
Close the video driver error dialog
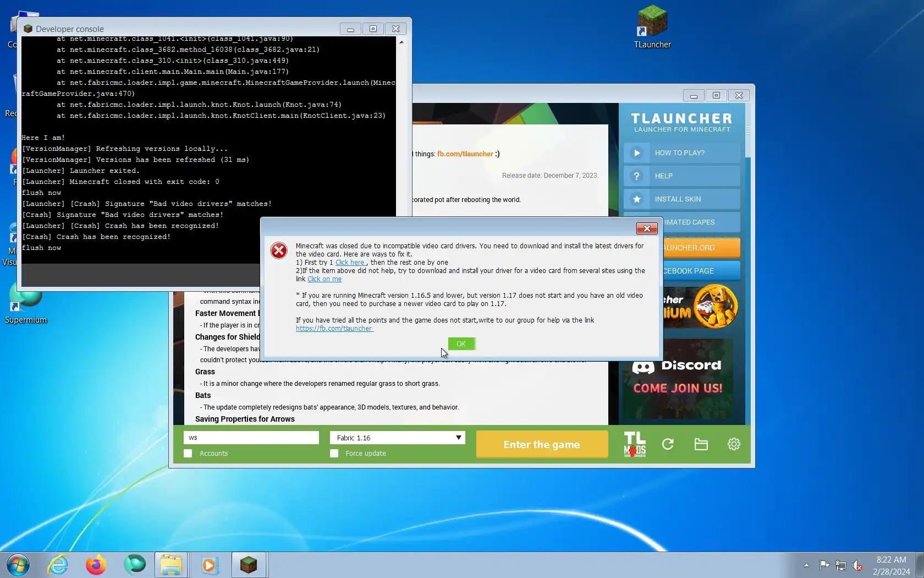[x=647, y=228]
